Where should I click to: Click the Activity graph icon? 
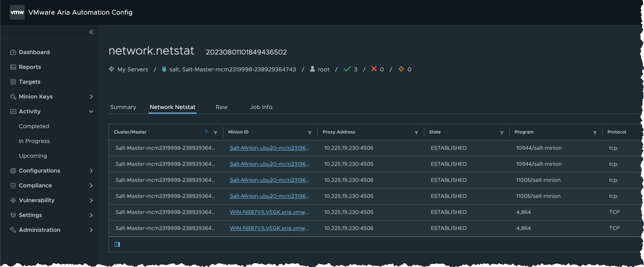tap(13, 111)
